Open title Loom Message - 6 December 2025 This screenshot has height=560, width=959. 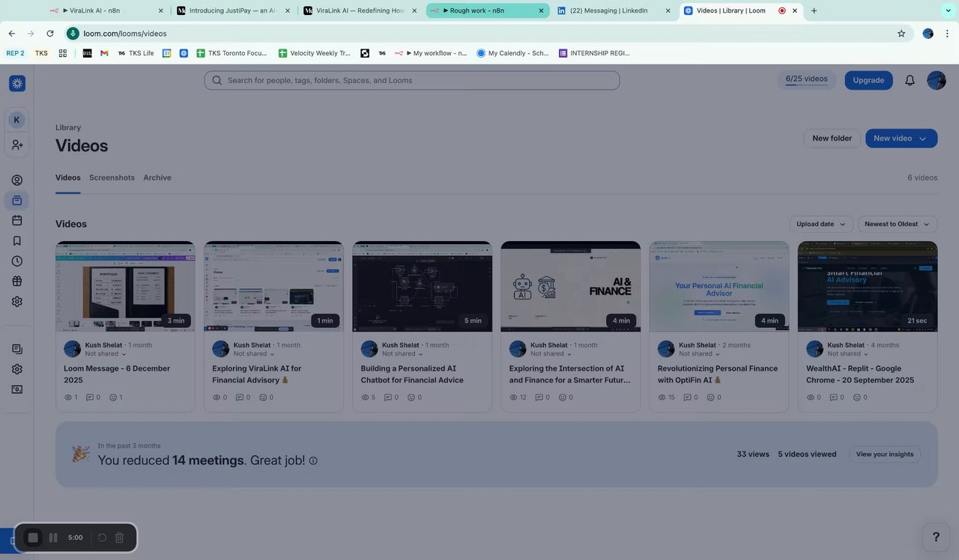pos(117,374)
